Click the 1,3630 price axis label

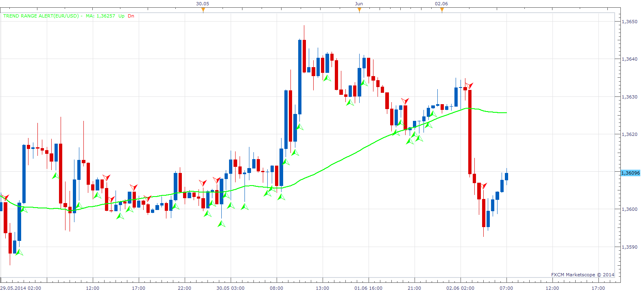pos(630,97)
